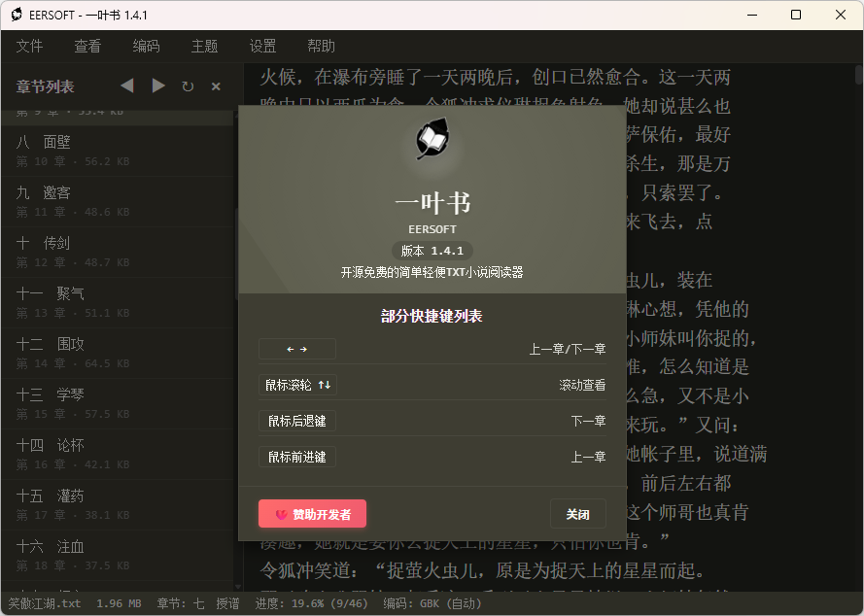Open the 主题 menu
Screen dimensions: 864x616
(204, 46)
